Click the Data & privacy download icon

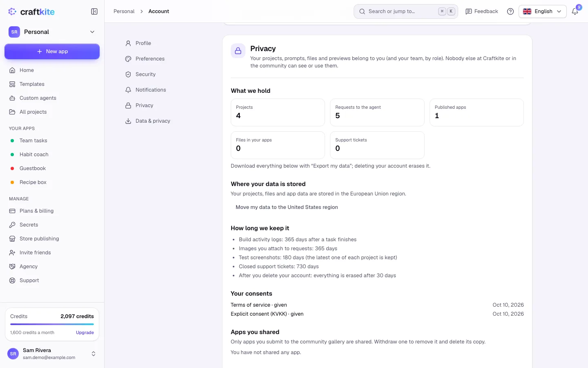click(x=128, y=121)
